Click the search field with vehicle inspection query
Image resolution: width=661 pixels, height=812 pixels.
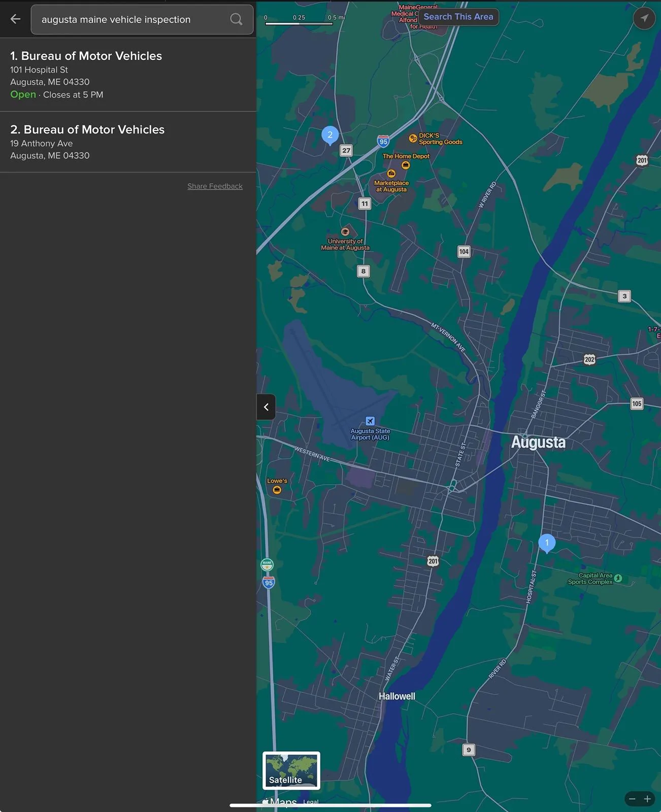[x=142, y=20]
